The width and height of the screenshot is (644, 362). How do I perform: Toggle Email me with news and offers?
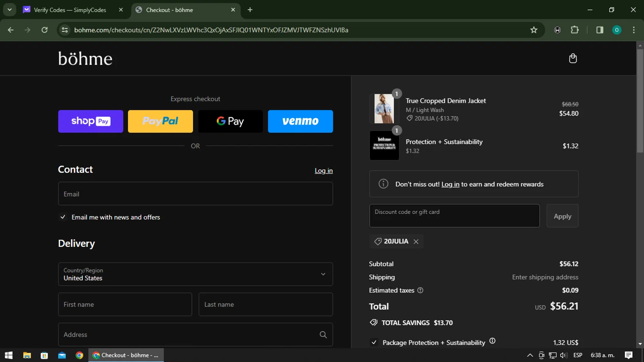(63, 217)
